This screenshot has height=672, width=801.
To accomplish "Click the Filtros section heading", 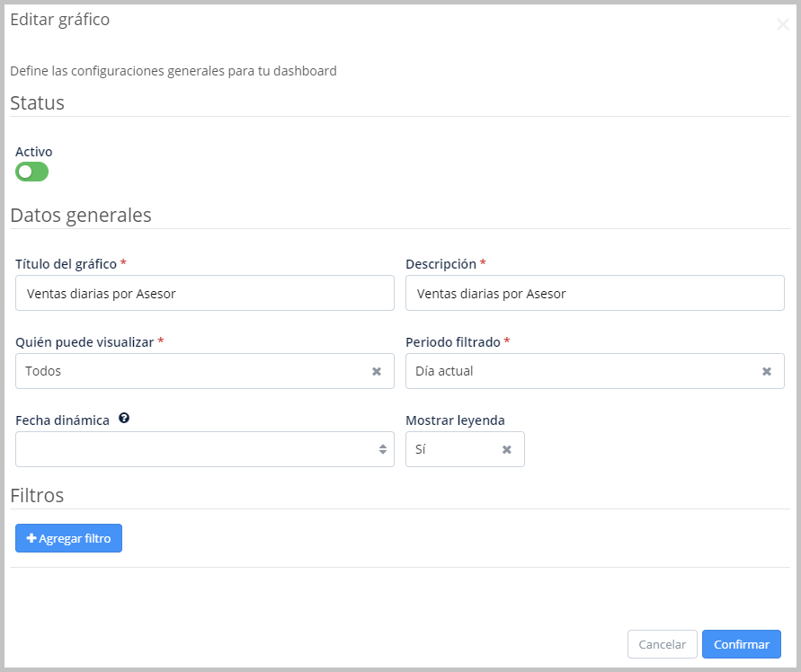I will click(x=37, y=495).
